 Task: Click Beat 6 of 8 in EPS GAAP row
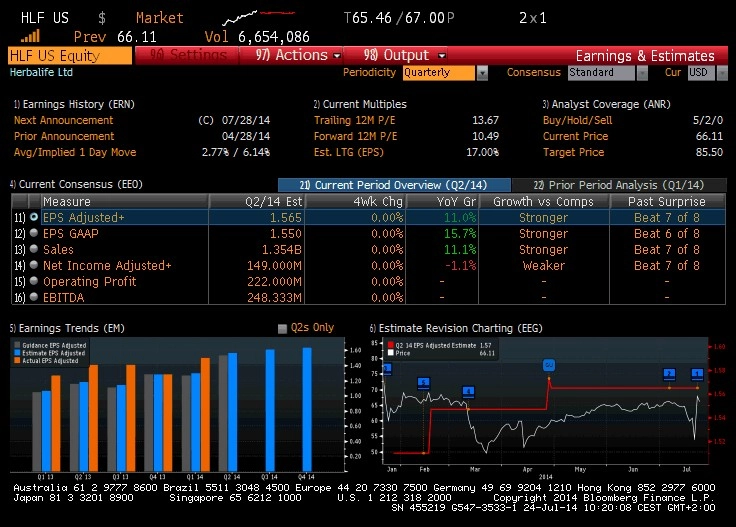pyautogui.click(x=667, y=233)
